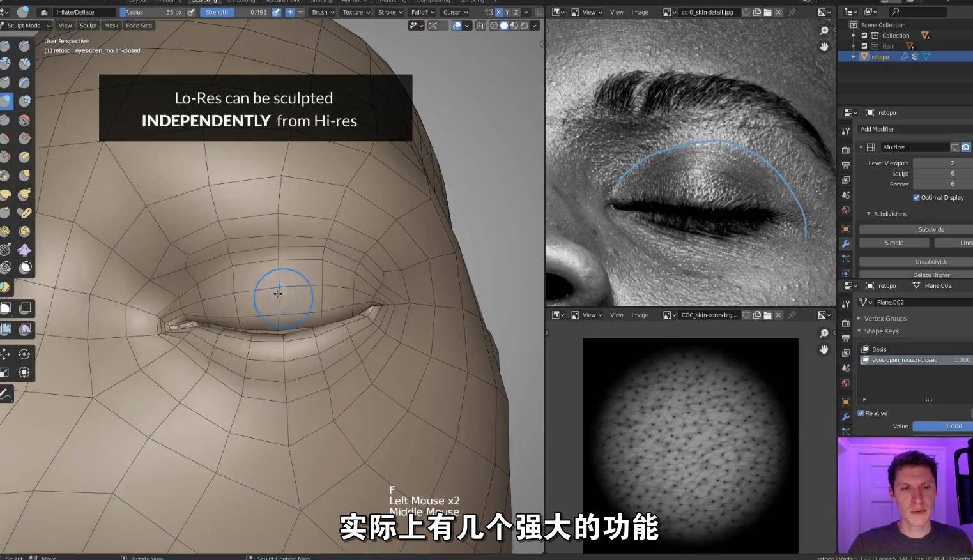Open the Mask menu
This screenshot has width=973, height=560.
pyautogui.click(x=111, y=26)
